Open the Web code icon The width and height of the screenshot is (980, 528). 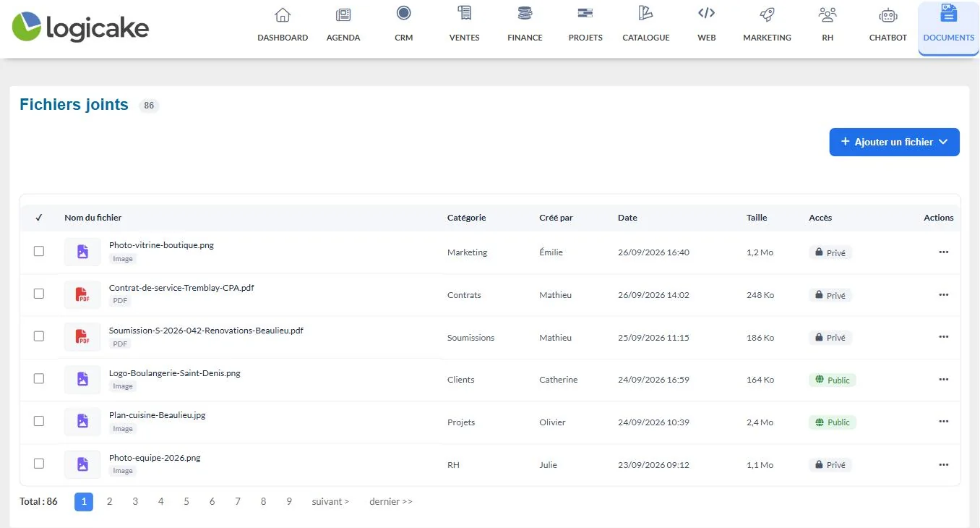pos(707,13)
